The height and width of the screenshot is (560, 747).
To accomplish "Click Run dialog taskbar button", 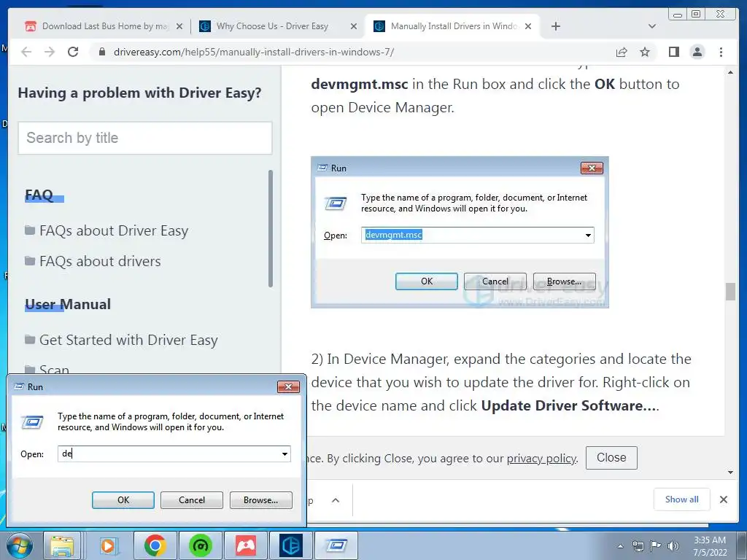I will point(336,545).
